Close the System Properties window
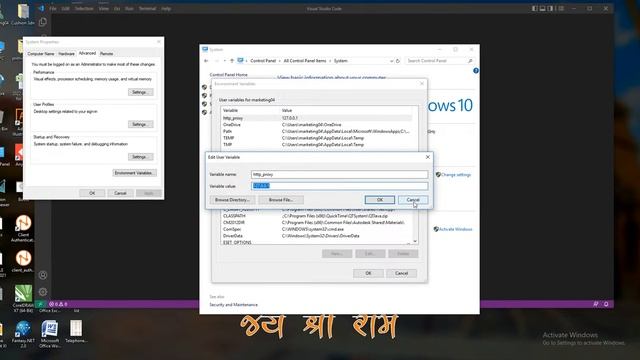The width and height of the screenshot is (640, 360). (x=159, y=42)
